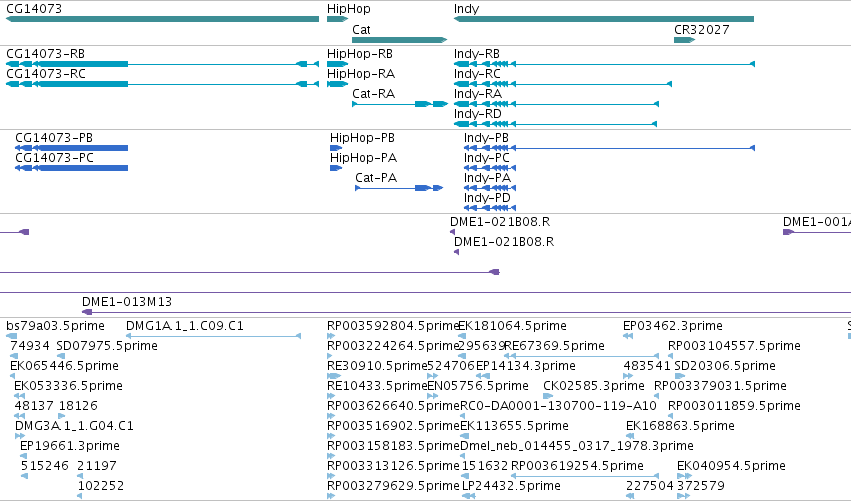The width and height of the screenshot is (851, 501).
Task: Click the RP003313126.5prime label
Action: 393,466
